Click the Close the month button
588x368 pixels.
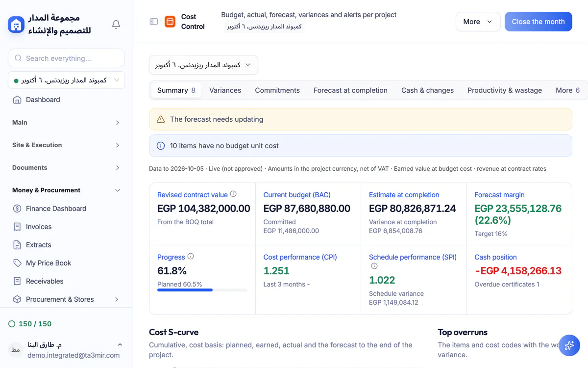tap(538, 22)
